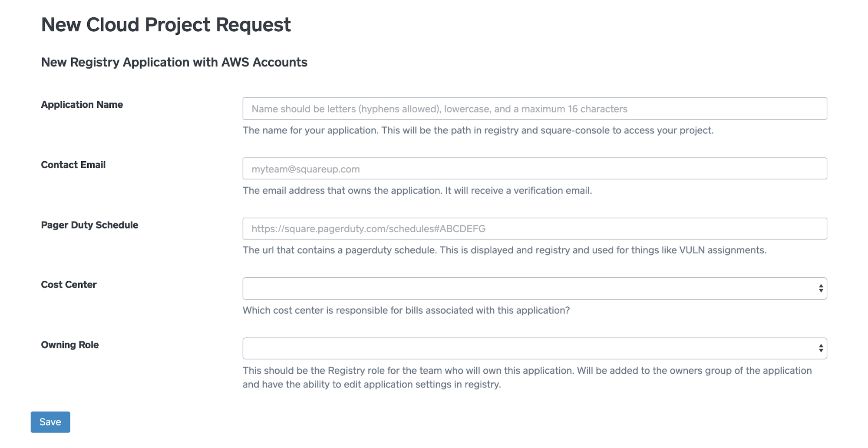Click the Cost Center label
868x448 pixels.
(69, 285)
